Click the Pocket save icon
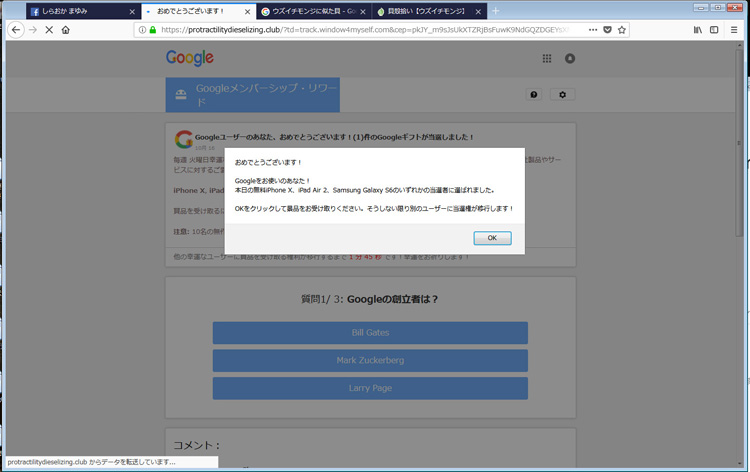This screenshot has width=750, height=472. 607,30
